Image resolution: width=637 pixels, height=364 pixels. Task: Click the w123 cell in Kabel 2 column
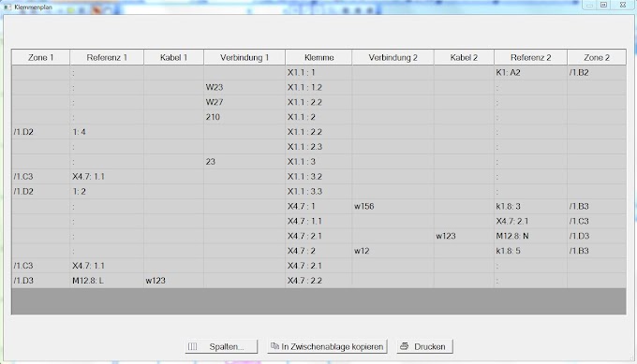(464, 236)
